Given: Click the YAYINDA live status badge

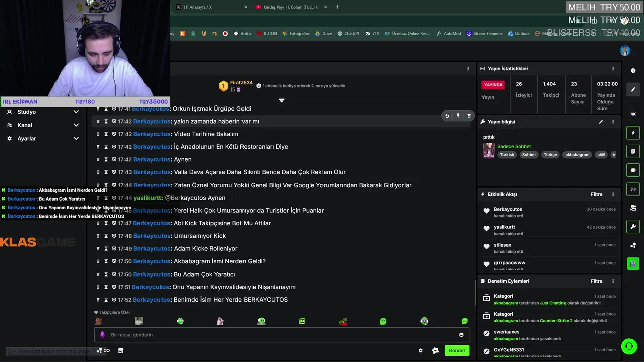Looking at the screenshot, I should click(x=493, y=85).
